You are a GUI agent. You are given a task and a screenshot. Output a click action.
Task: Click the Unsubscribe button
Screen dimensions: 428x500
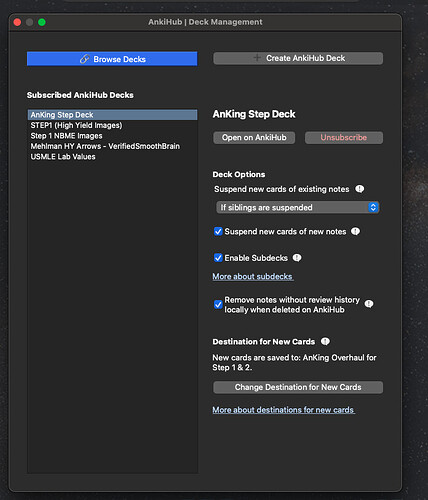coord(344,138)
